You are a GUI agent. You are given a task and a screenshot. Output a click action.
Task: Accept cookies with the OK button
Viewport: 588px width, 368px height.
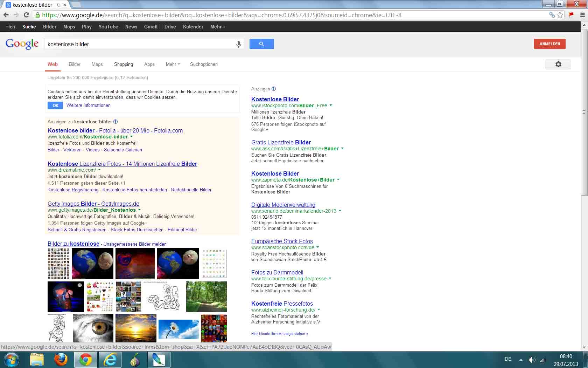coord(55,105)
